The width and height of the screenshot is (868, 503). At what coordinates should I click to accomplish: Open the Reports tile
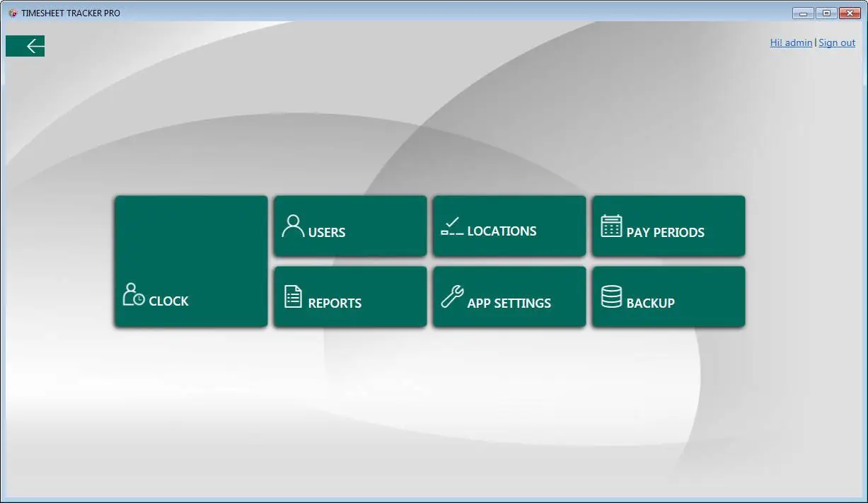(349, 296)
